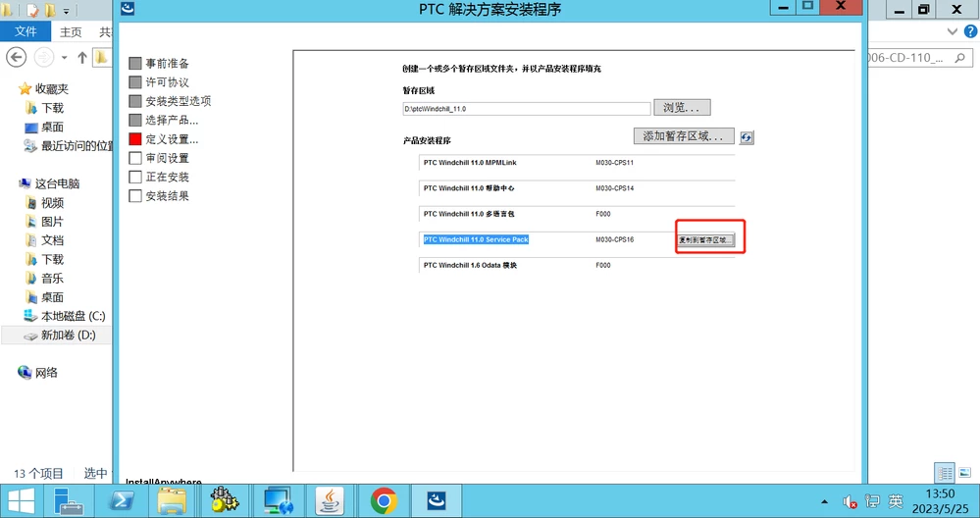Click the 添加暂存区域... button
The height and width of the screenshot is (518, 980).
(x=684, y=135)
